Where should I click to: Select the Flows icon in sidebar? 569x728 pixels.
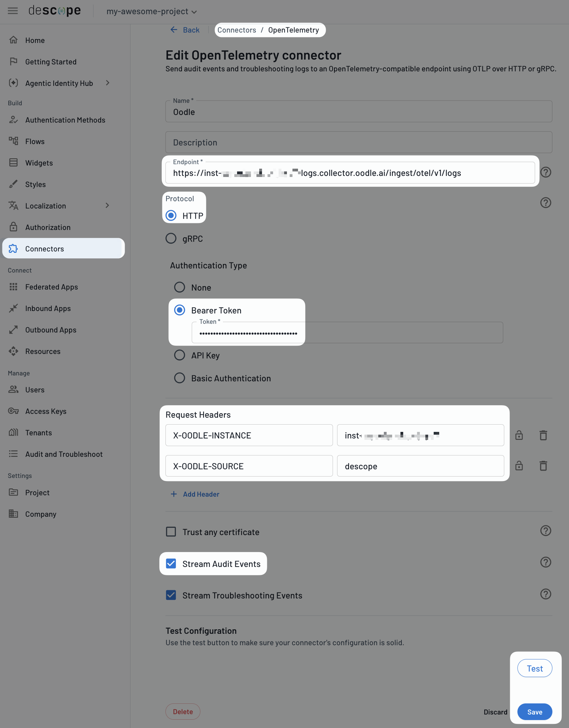(x=13, y=141)
